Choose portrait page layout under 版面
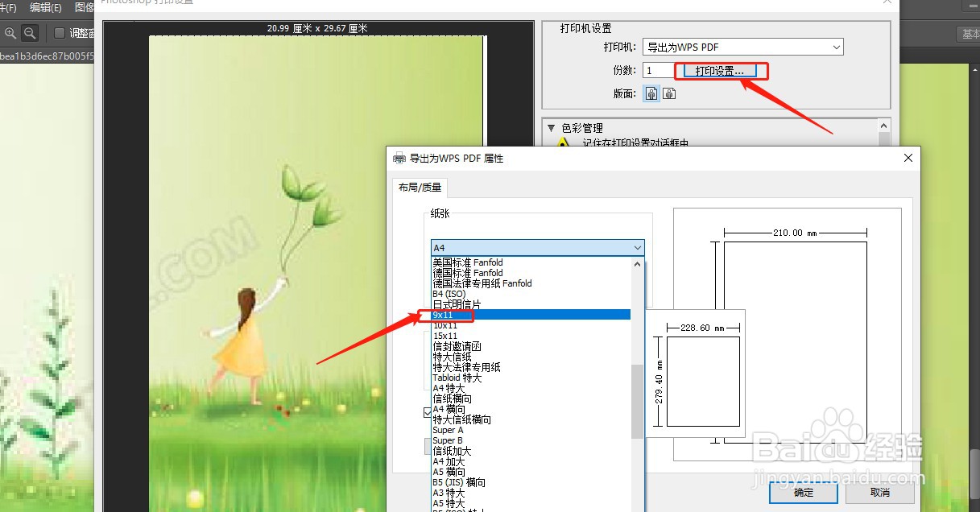 [651, 93]
